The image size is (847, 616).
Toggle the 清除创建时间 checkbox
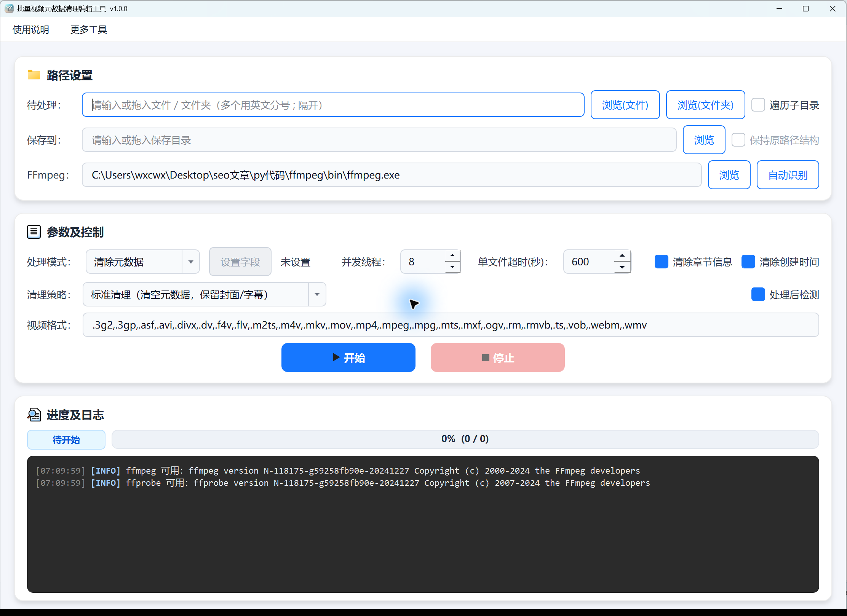pos(748,262)
